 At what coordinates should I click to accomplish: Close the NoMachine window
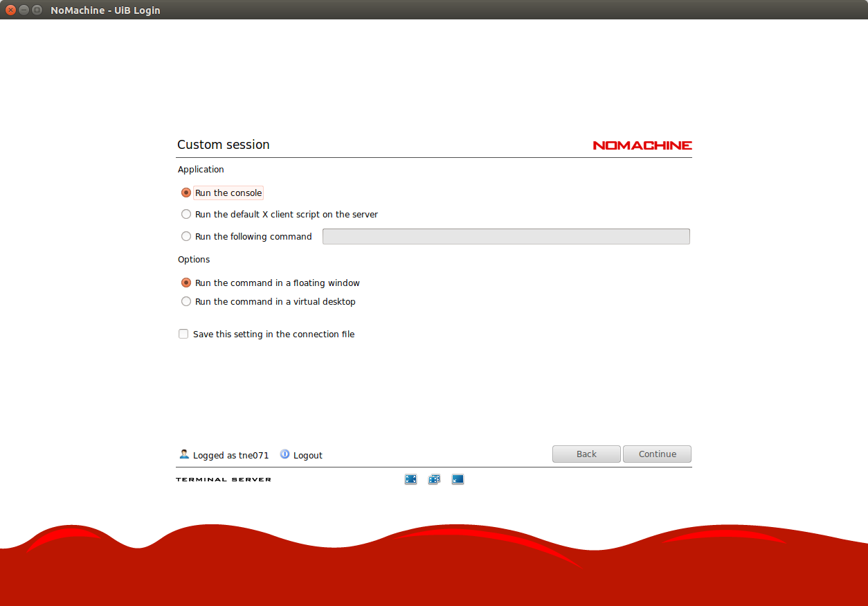point(10,10)
